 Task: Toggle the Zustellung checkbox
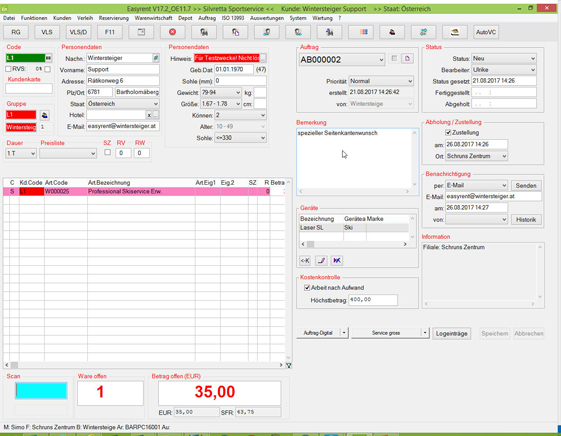click(448, 133)
